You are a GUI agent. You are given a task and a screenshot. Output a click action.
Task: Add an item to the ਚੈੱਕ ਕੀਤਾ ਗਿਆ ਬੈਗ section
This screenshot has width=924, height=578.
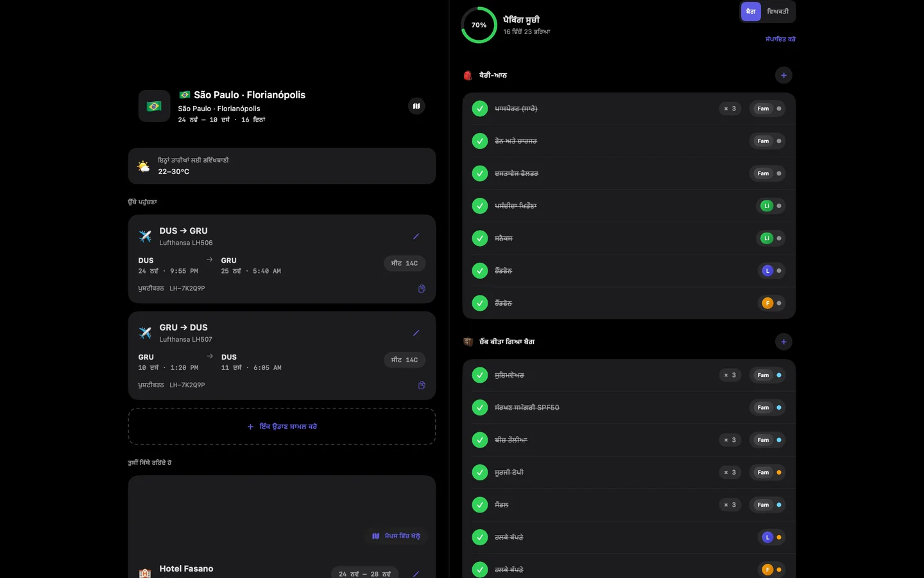coord(783,342)
